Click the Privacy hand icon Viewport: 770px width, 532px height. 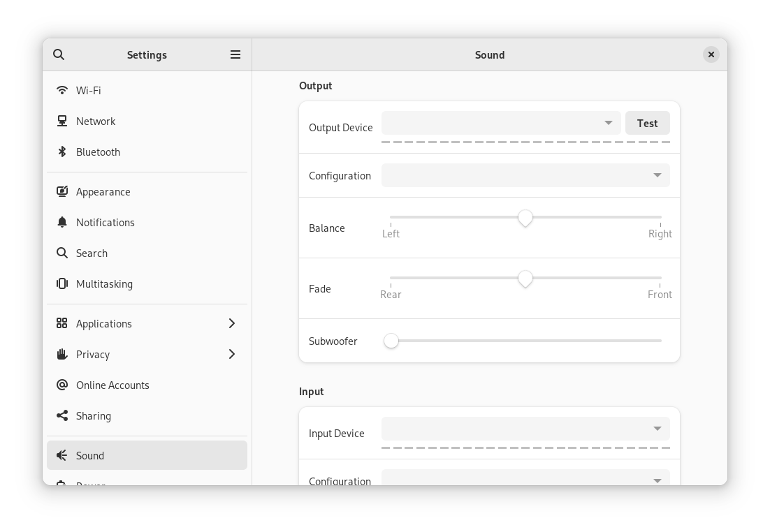coord(62,355)
